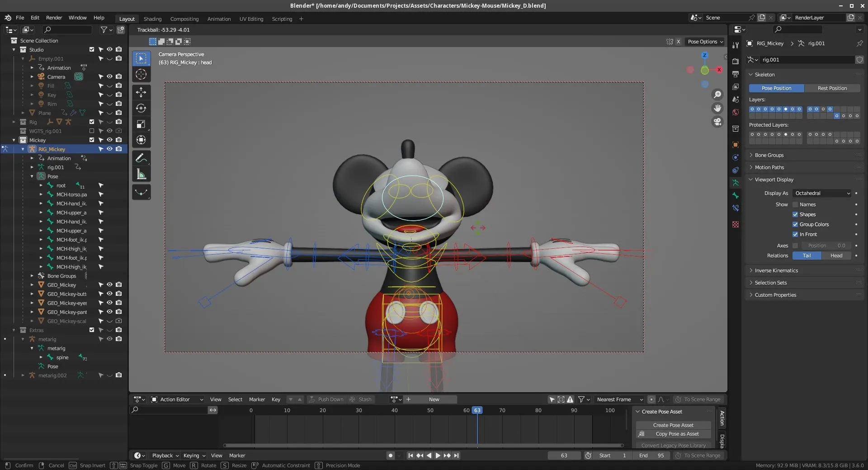Viewport: 868px width, 470px height.
Task: Add a new workspace with plus icon
Action: coord(301,19)
